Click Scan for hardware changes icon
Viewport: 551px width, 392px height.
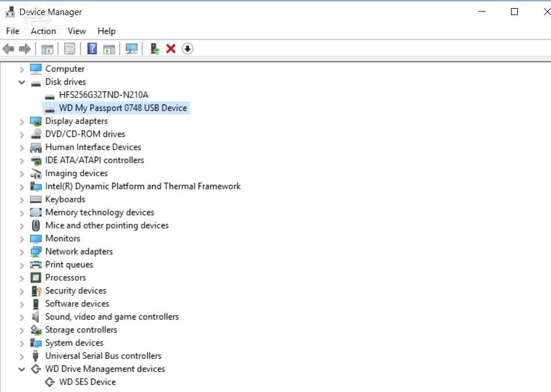coord(131,49)
